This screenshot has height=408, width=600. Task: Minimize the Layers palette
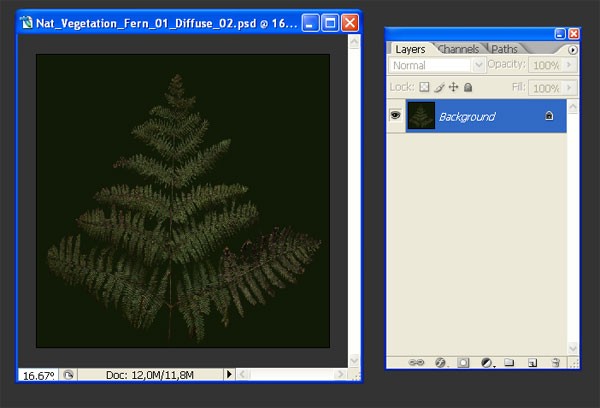[x=560, y=34]
